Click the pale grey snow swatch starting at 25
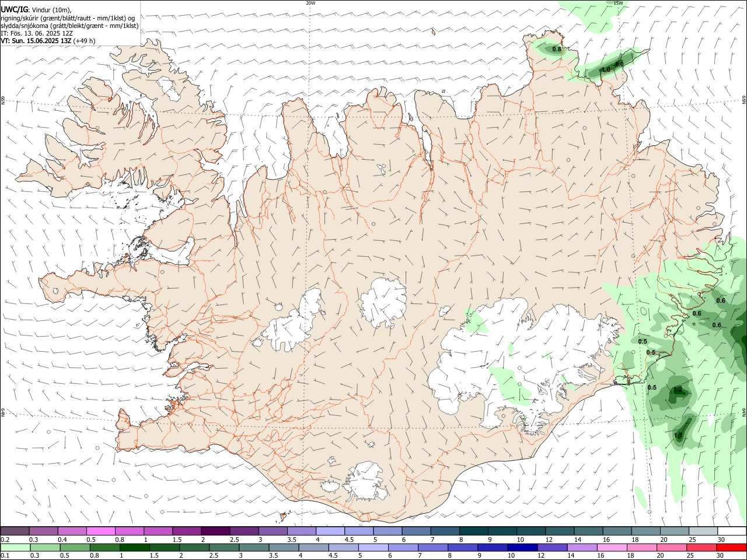 pos(702,531)
